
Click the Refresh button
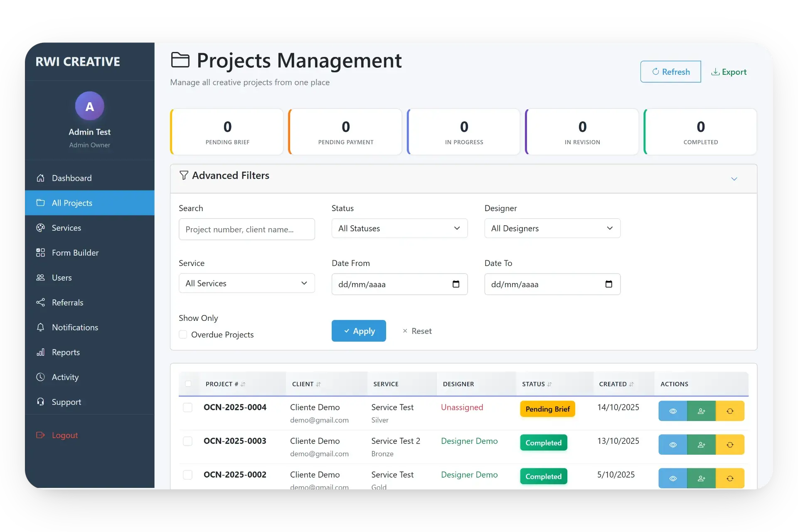click(x=670, y=71)
